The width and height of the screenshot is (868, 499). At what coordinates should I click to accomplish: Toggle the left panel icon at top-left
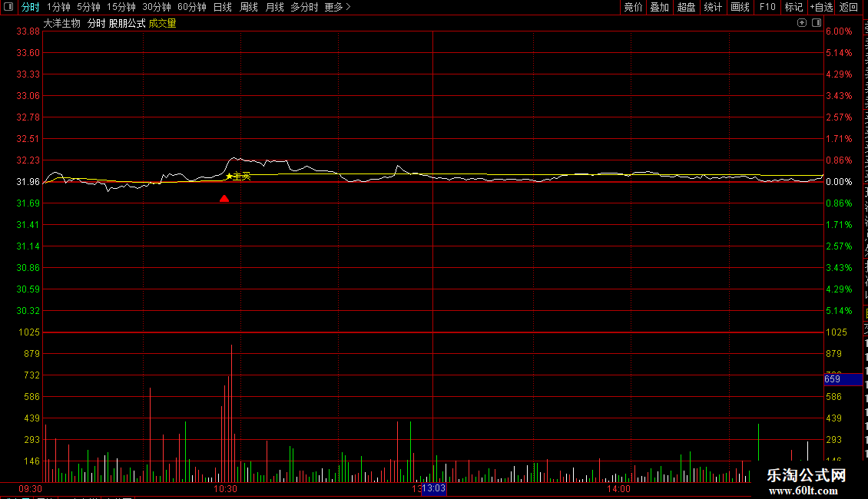click(x=8, y=7)
